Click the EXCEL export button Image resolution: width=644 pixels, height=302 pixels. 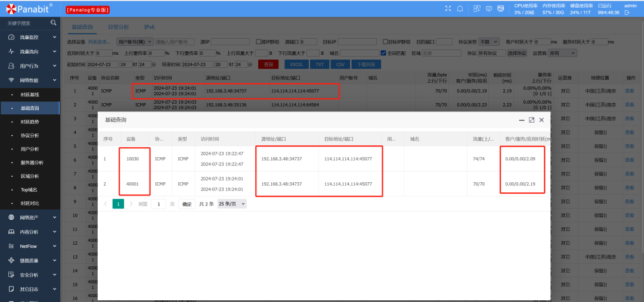click(x=296, y=64)
